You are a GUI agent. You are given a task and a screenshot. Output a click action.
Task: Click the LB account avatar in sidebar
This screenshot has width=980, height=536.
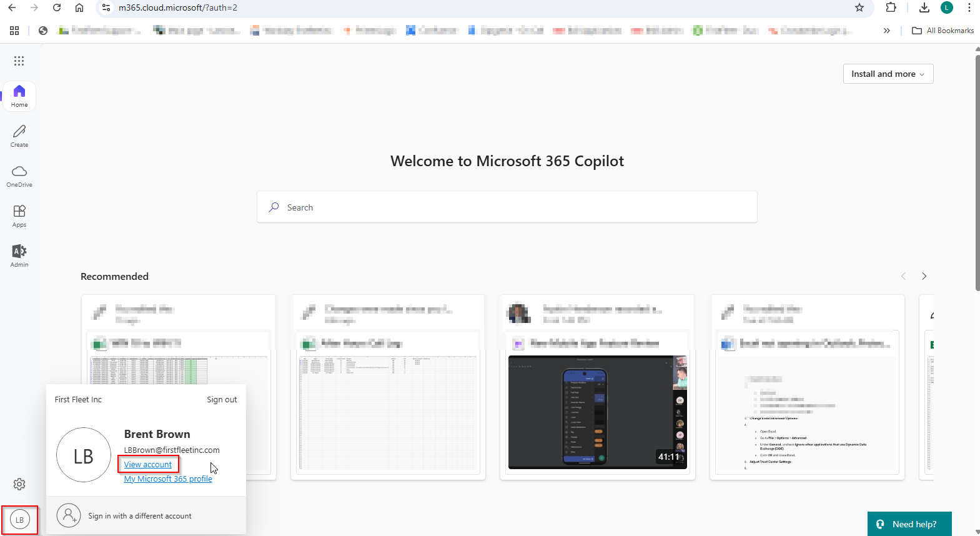click(20, 520)
